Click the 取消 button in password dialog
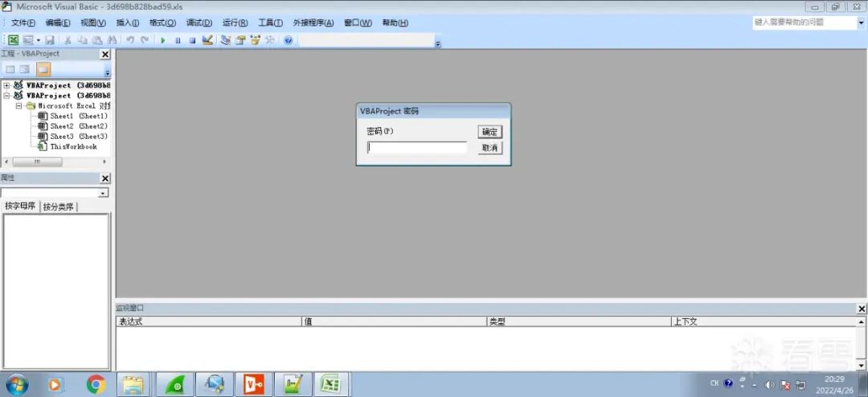The image size is (868, 397). [x=490, y=148]
